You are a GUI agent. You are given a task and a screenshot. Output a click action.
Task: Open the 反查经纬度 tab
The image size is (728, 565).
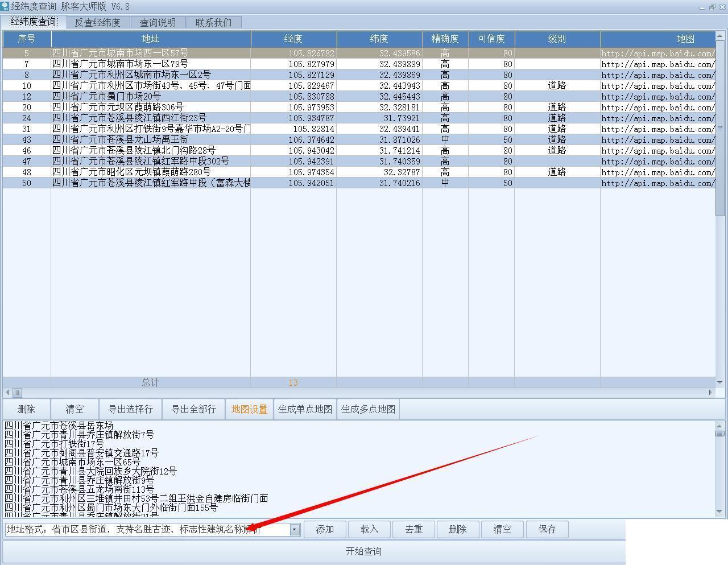coord(98,23)
